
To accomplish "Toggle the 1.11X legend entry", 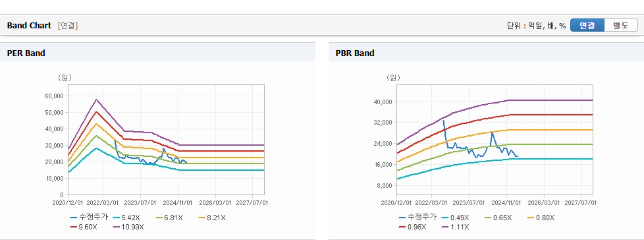I will [x=455, y=226].
